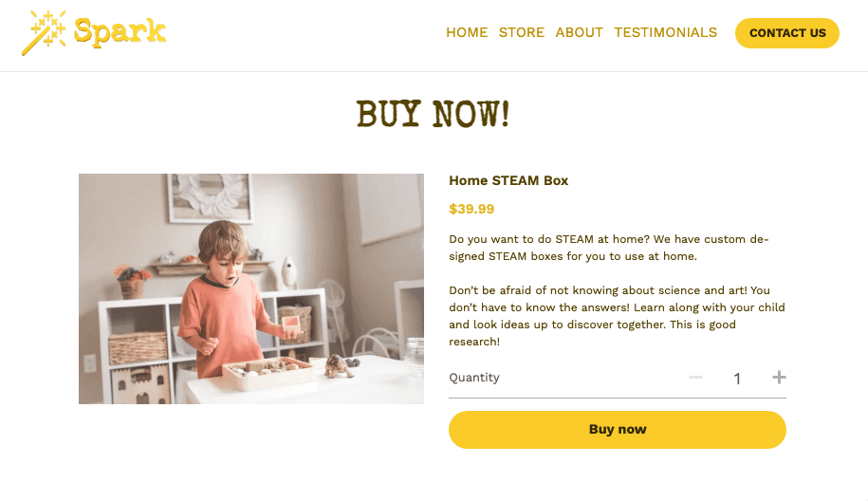
Task: Open the STORE menu item
Action: click(x=522, y=32)
